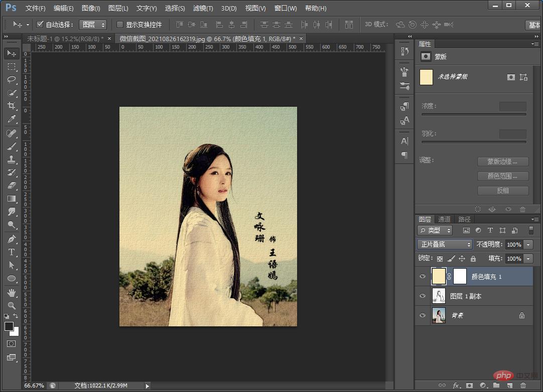Open the Layers panel flyout menu

(x=535, y=219)
